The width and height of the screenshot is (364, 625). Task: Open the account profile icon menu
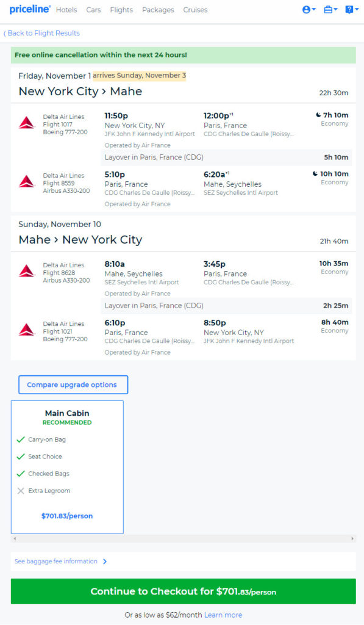pyautogui.click(x=309, y=10)
